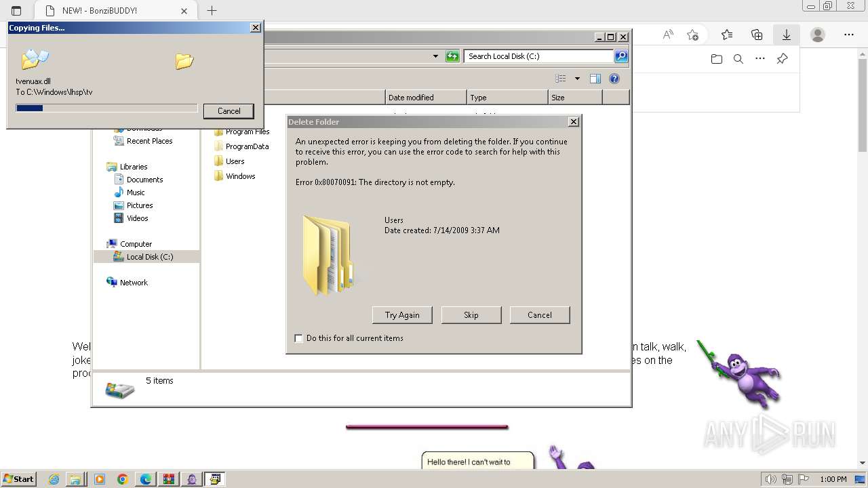Close the BonziBUDDY browser tab

184,11
